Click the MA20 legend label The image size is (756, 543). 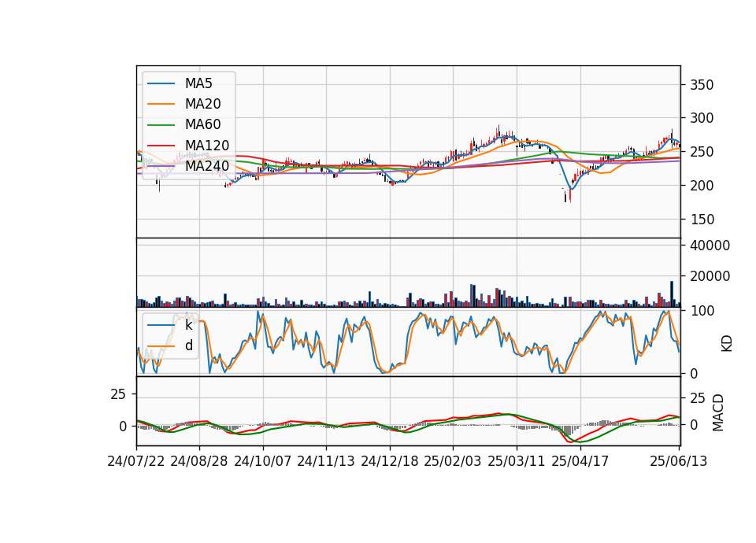point(202,104)
